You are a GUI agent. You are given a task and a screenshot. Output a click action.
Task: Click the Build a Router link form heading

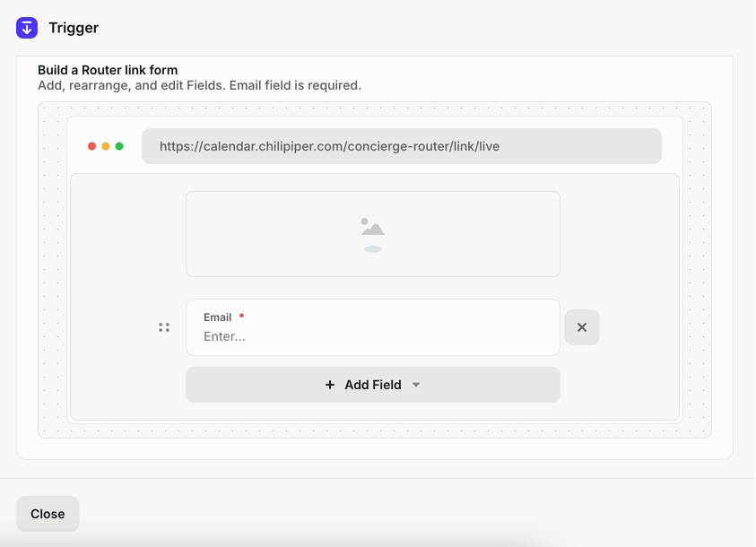[108, 70]
